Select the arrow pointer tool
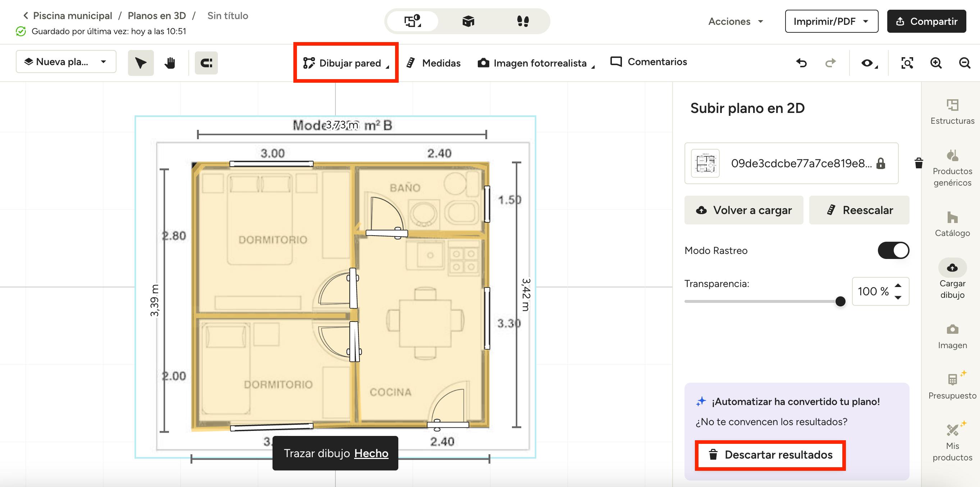Viewport: 980px width, 487px height. coord(140,63)
